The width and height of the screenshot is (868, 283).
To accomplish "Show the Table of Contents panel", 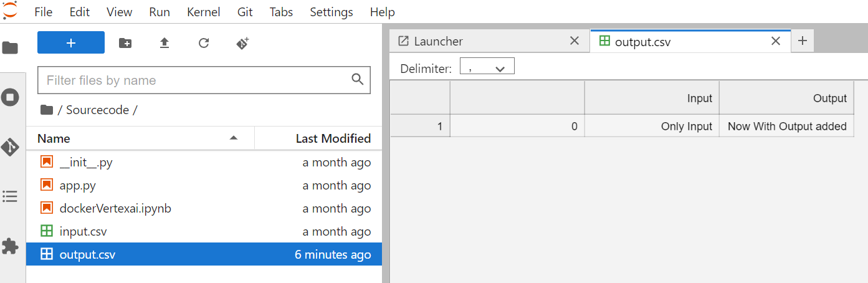I will (x=11, y=197).
